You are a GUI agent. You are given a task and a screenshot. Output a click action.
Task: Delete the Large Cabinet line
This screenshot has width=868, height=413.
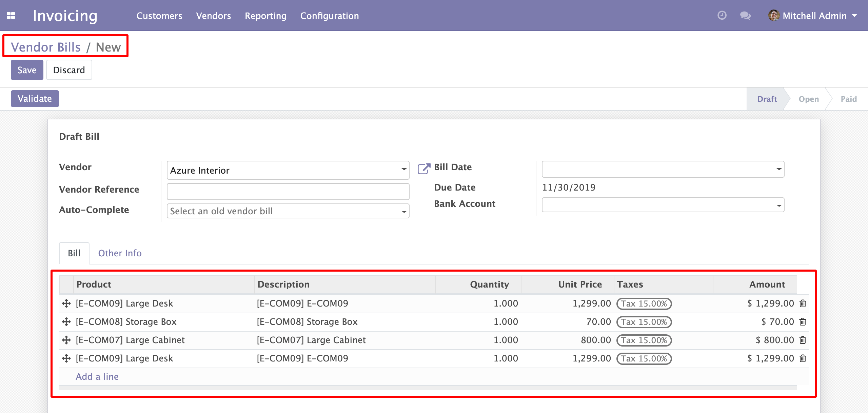[803, 340]
